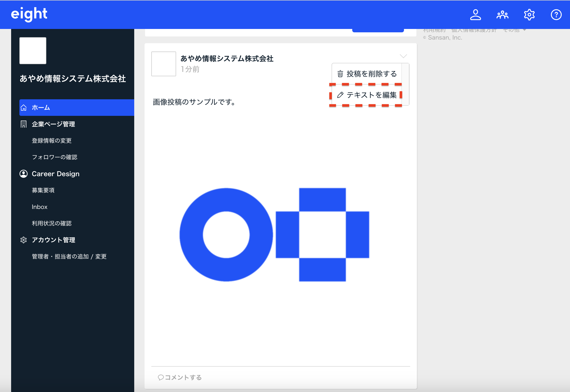The image size is (570, 392).
Task: Open the help question mark icon
Action: click(x=556, y=14)
